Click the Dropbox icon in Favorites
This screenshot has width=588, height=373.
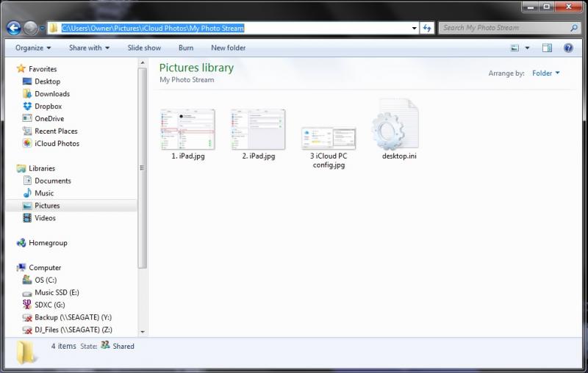tap(27, 106)
